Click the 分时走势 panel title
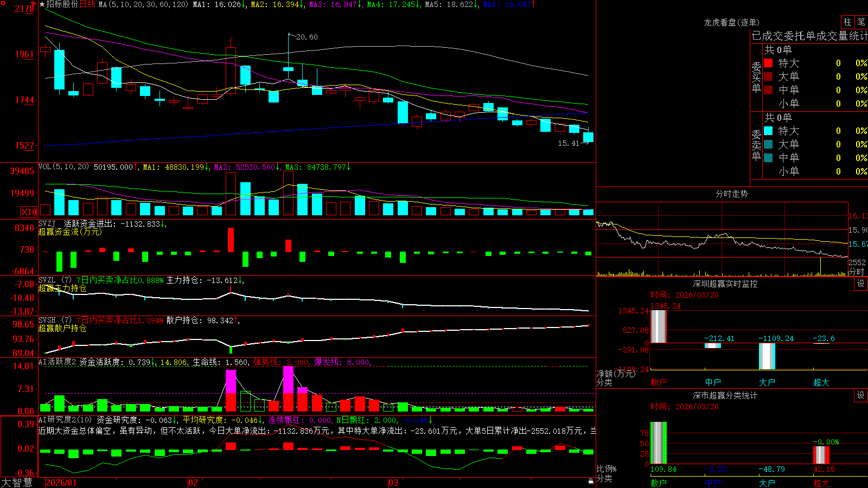This screenshot has width=868, height=488. click(731, 194)
